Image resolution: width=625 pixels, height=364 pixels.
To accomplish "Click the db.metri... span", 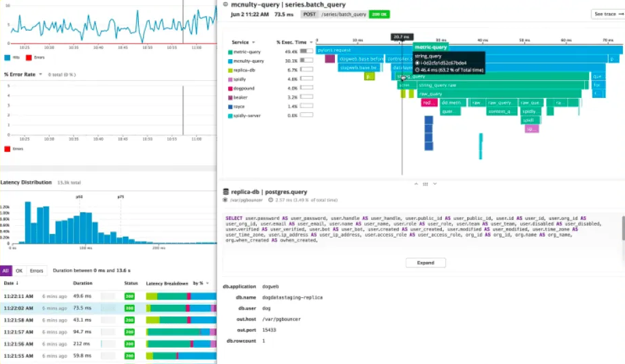I will [x=453, y=103].
